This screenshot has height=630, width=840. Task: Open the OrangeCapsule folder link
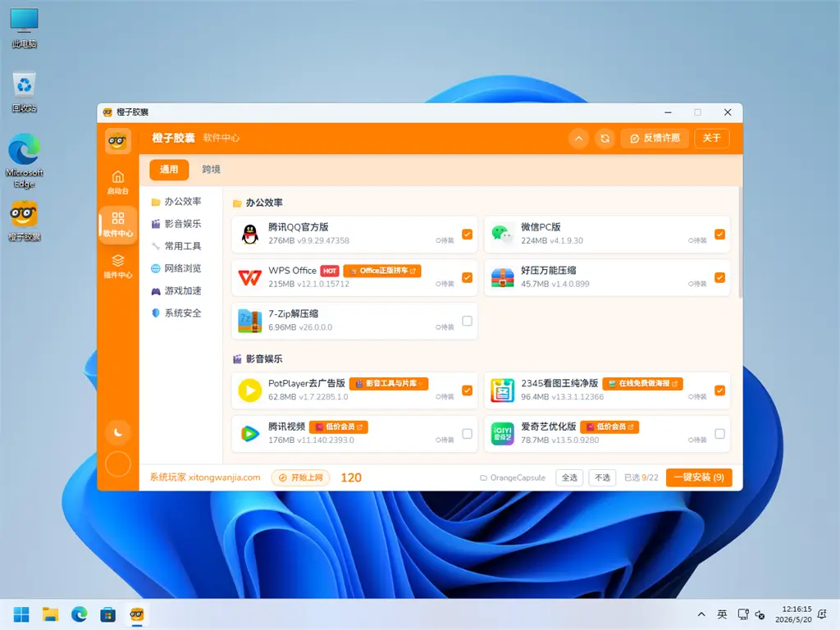[x=513, y=477]
